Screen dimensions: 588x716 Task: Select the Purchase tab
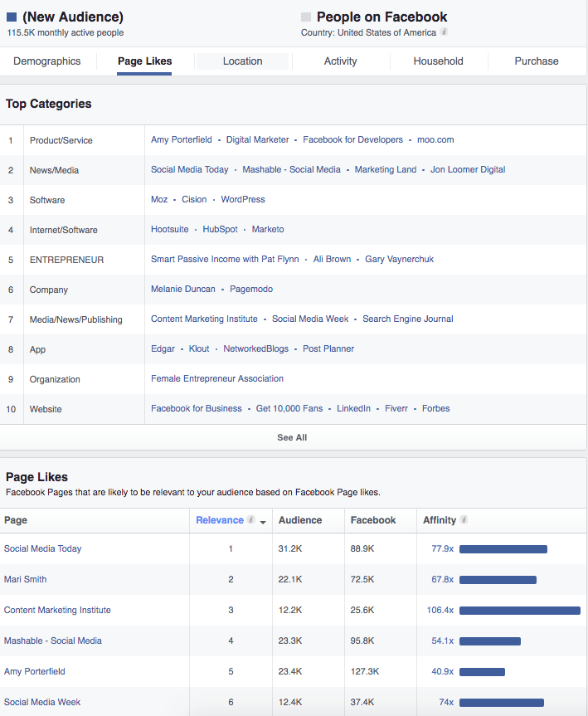click(537, 61)
